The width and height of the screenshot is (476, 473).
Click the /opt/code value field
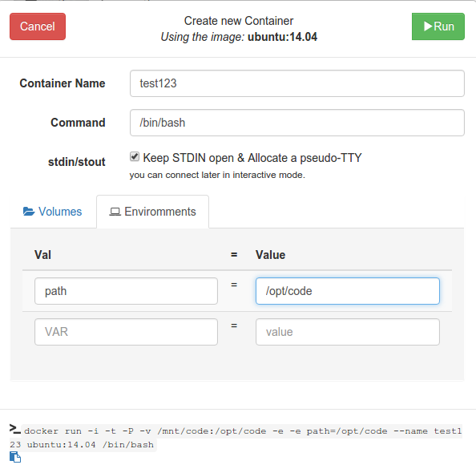pos(348,291)
